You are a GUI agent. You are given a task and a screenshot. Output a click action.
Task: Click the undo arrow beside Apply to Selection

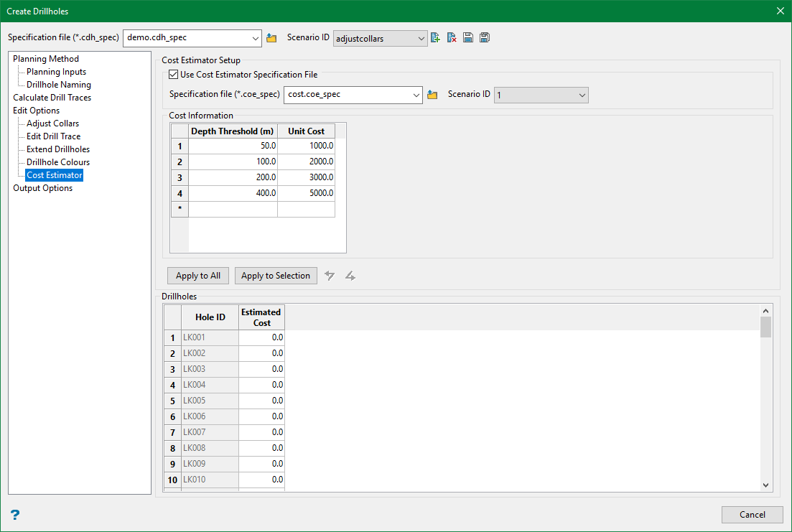coord(330,276)
